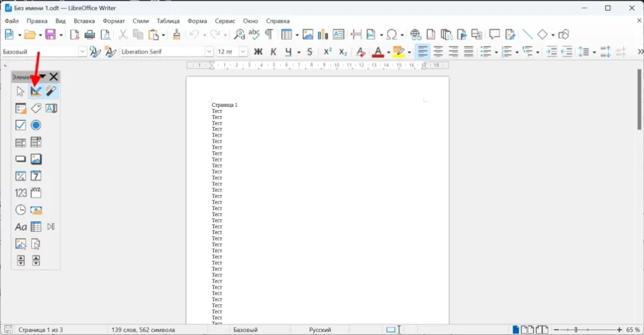Open the underline style dropdown arrow
The height and width of the screenshot is (335, 644).
(299, 52)
